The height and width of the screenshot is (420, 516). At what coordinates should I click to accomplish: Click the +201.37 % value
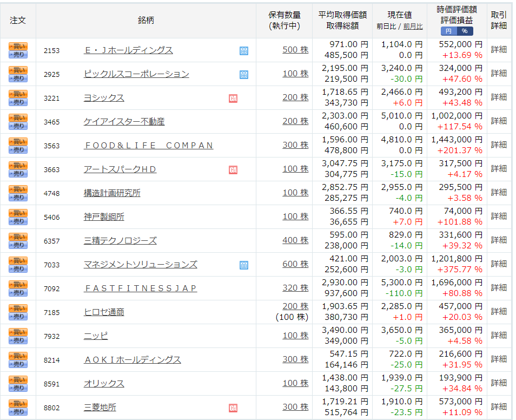[460, 150]
